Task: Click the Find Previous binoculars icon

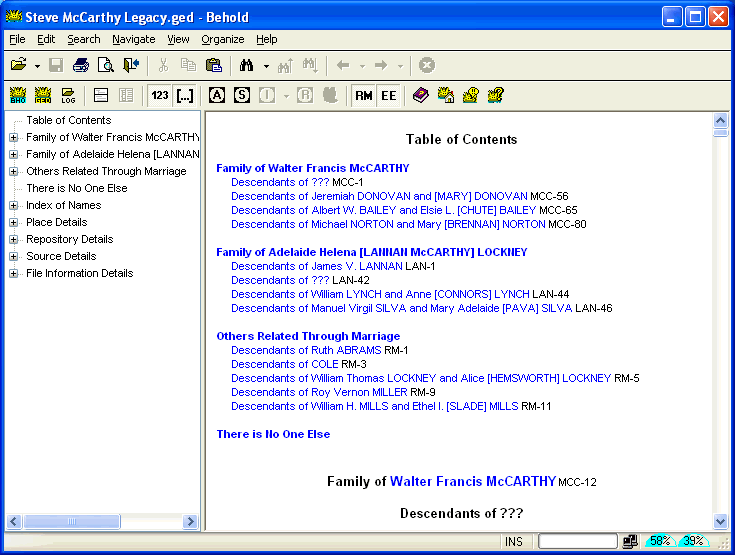Action: [x=285, y=65]
